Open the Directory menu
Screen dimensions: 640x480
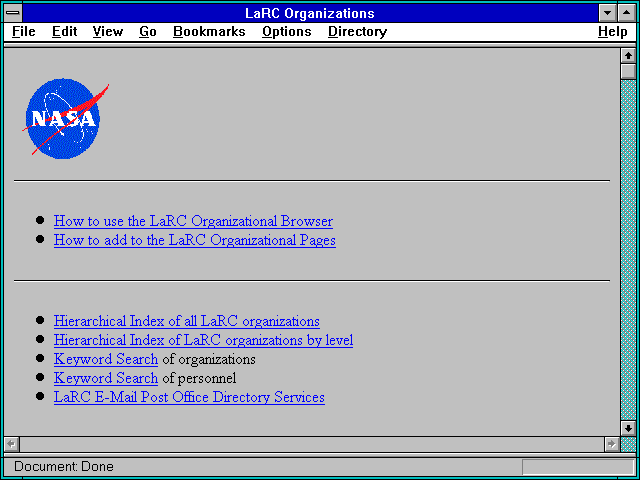coord(357,32)
